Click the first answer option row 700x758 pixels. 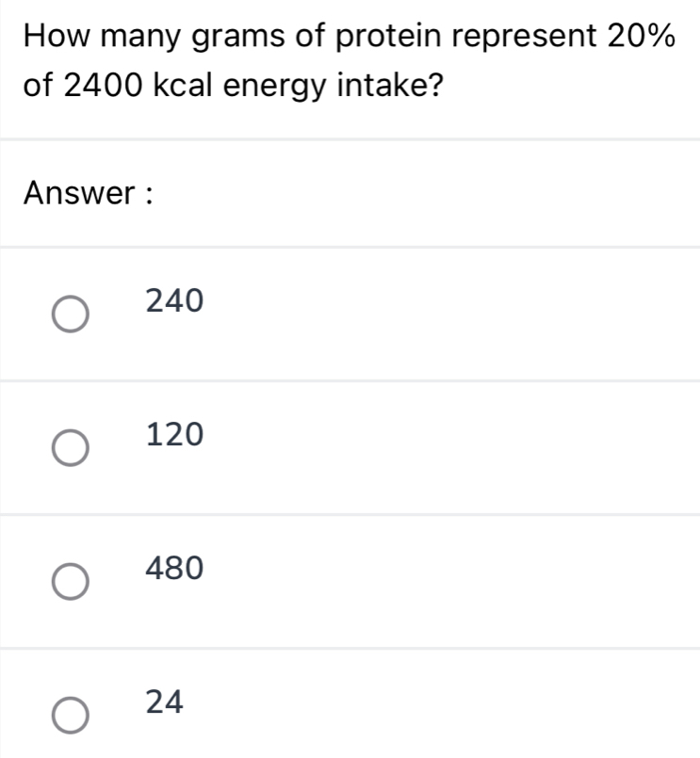349,311
